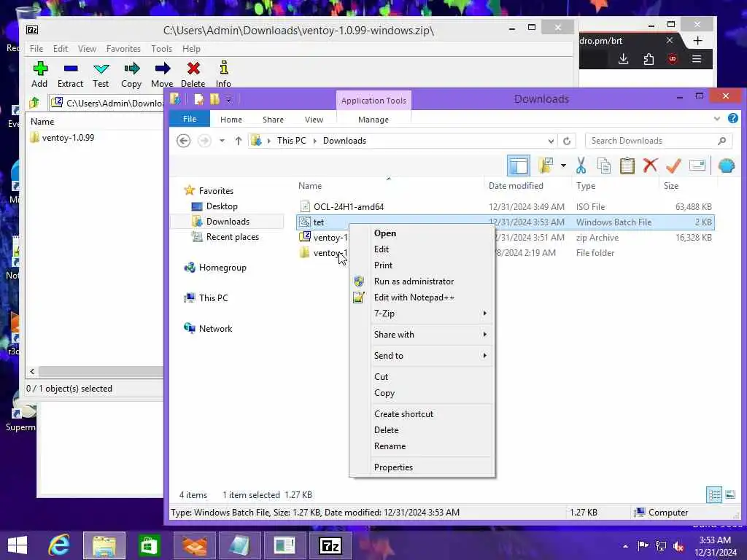Open the Windows Store taskbar icon

[149, 545]
